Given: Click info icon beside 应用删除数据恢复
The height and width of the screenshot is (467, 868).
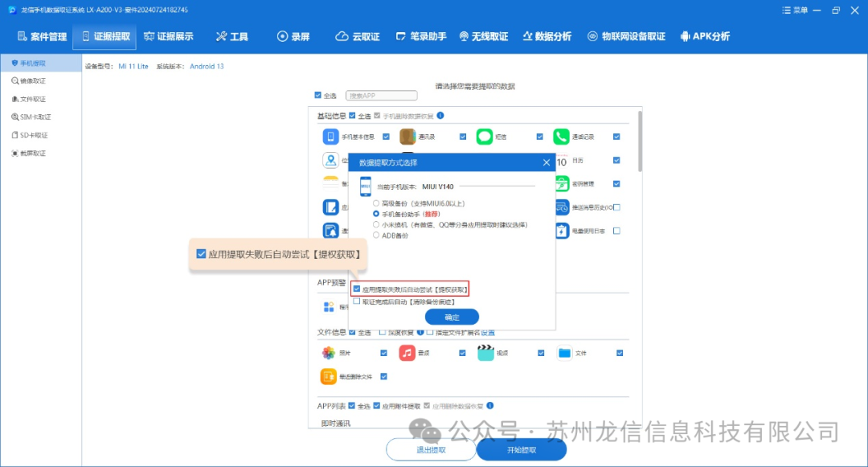Looking at the screenshot, I should (490, 406).
